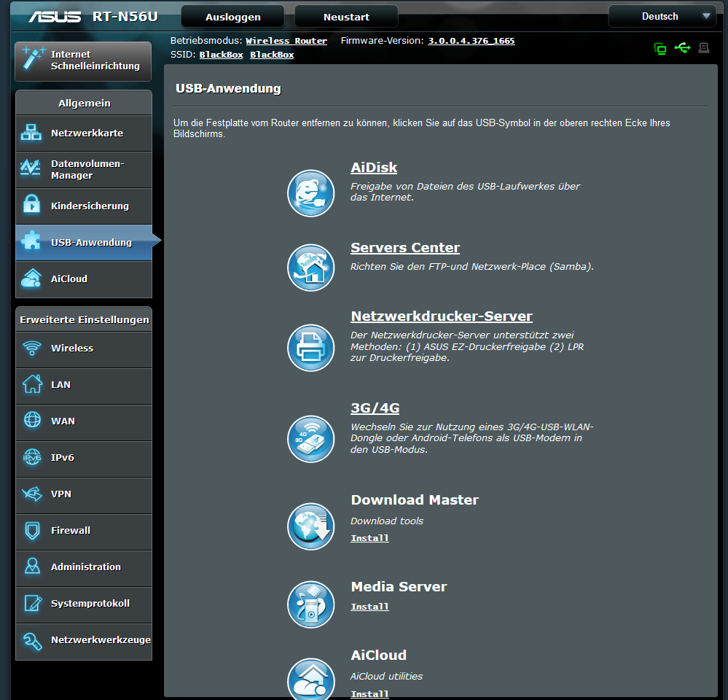Click the green network client status icon
The image size is (728, 700).
point(659,48)
